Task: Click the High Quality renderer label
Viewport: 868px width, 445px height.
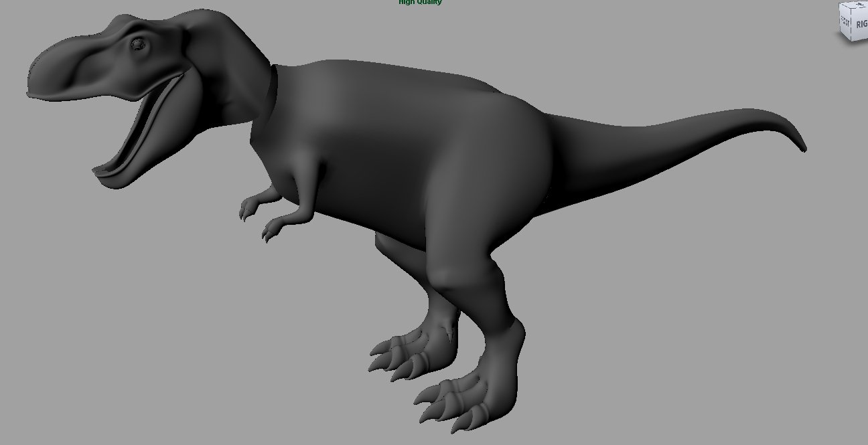Action: click(420, 2)
